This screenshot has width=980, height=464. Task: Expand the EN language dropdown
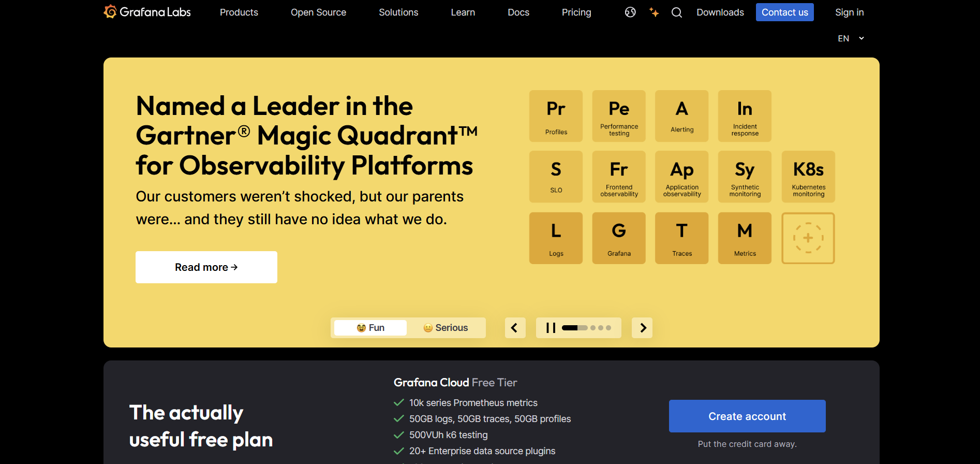(x=851, y=38)
